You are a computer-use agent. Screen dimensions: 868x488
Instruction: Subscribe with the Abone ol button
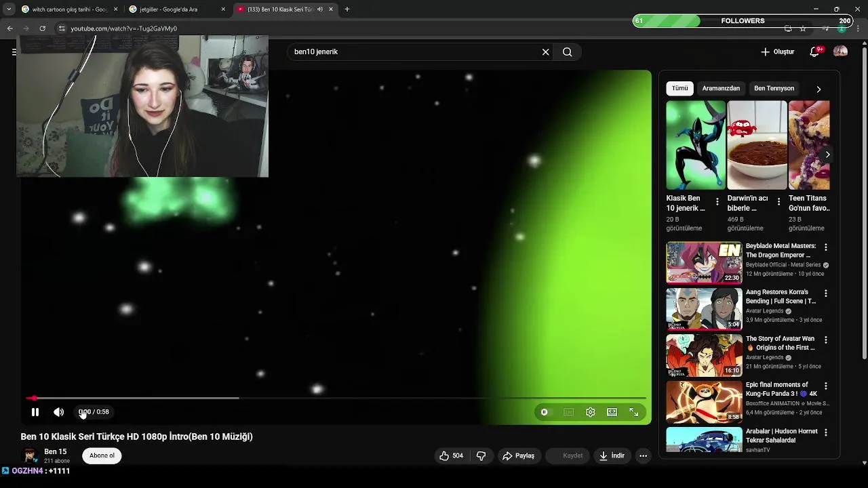[102, 455]
